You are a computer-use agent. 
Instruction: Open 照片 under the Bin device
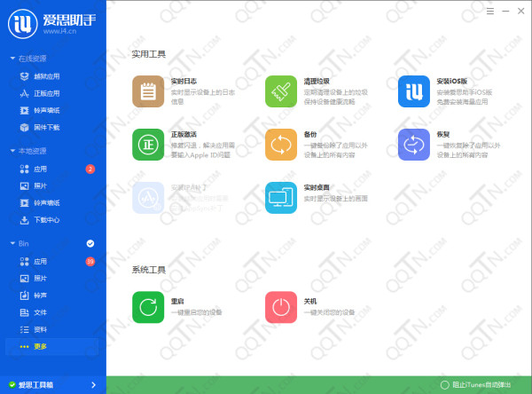click(x=41, y=279)
